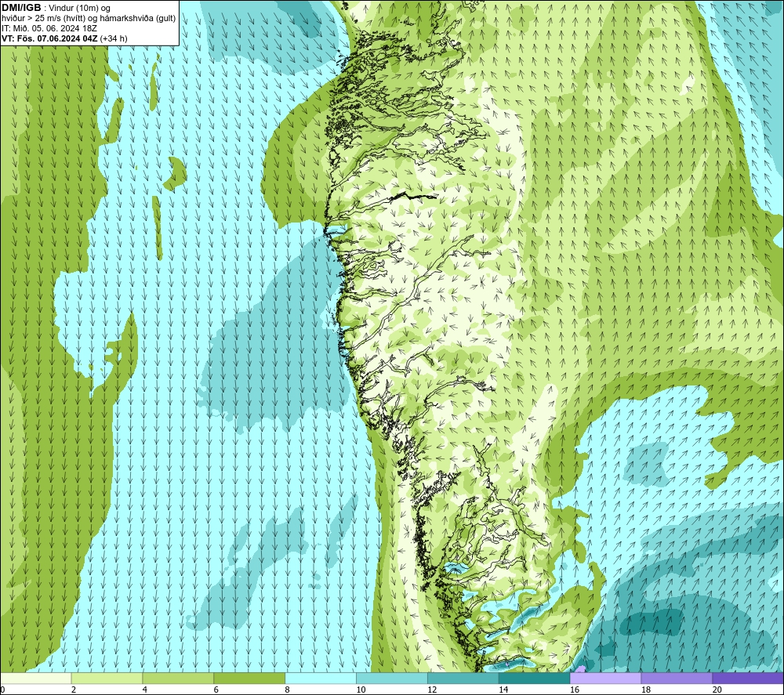Click the 4–6 m/s green legend swatch

point(178,678)
